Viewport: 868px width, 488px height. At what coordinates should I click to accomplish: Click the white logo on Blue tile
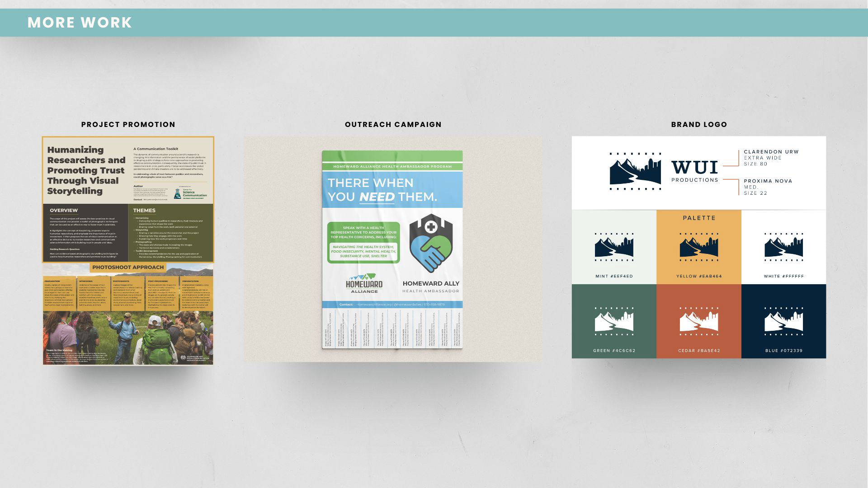[x=783, y=321]
